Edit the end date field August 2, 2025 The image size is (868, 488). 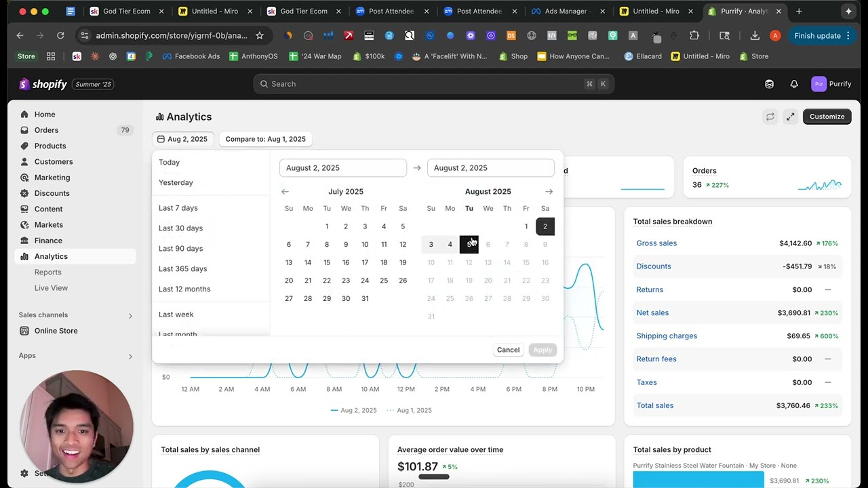click(x=491, y=168)
